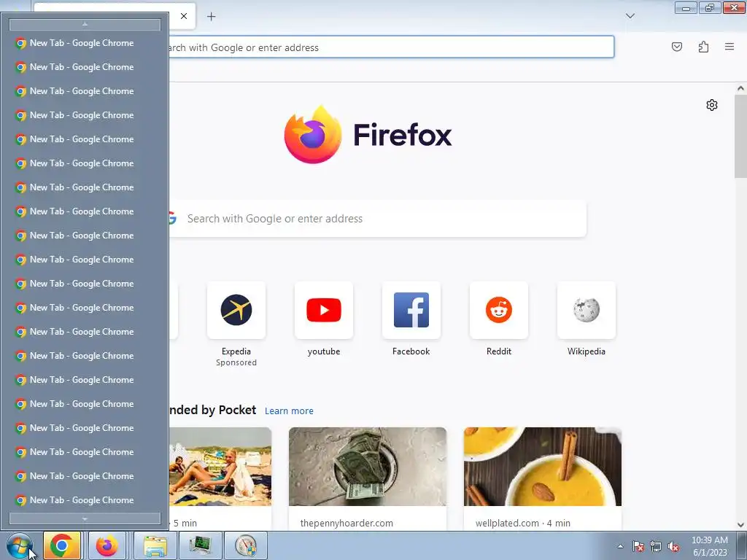Minimize the Firefox window

[x=686, y=7]
